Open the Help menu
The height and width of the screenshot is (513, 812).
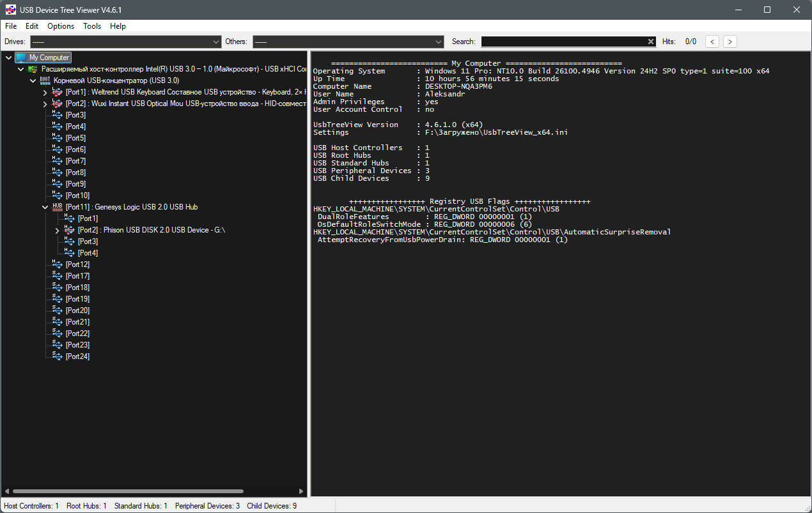pyautogui.click(x=118, y=26)
